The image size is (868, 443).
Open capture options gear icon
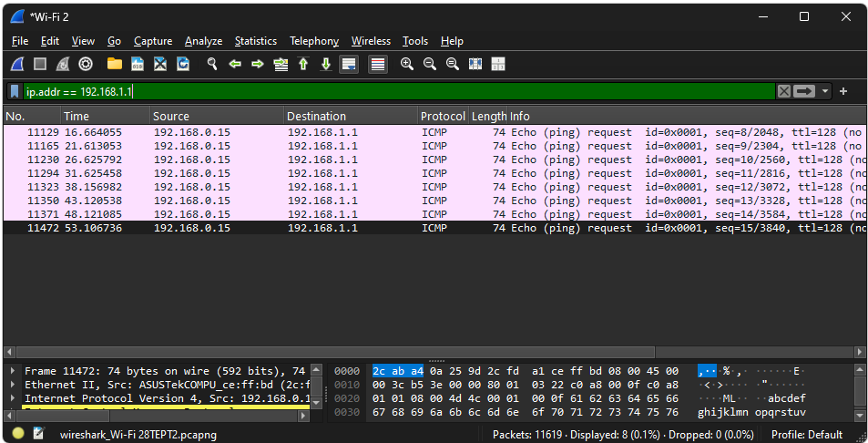click(x=86, y=64)
